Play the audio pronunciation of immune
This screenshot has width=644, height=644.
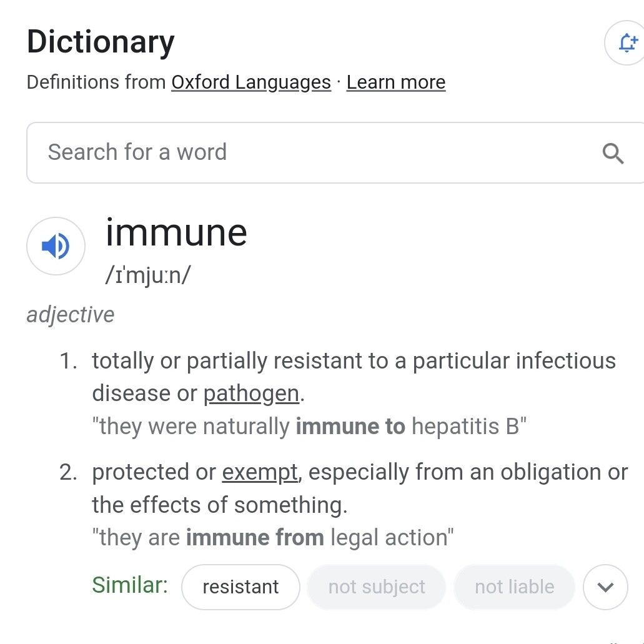56,246
